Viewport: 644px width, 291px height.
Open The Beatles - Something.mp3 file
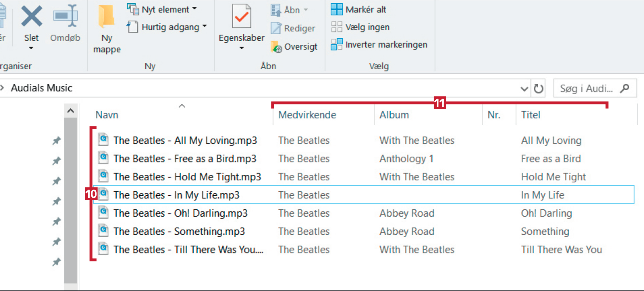[x=179, y=231]
